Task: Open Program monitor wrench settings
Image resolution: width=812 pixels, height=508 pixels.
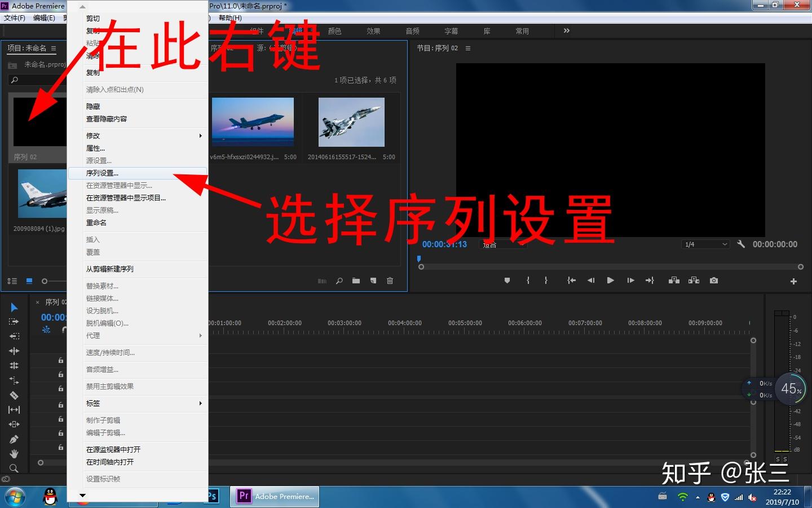Action: click(741, 244)
